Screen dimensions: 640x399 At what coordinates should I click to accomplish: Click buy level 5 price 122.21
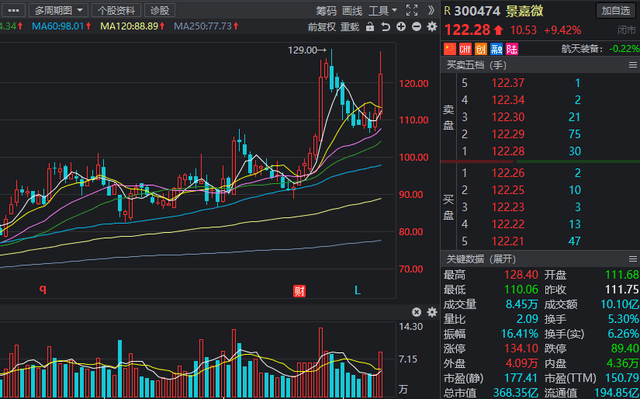click(508, 242)
